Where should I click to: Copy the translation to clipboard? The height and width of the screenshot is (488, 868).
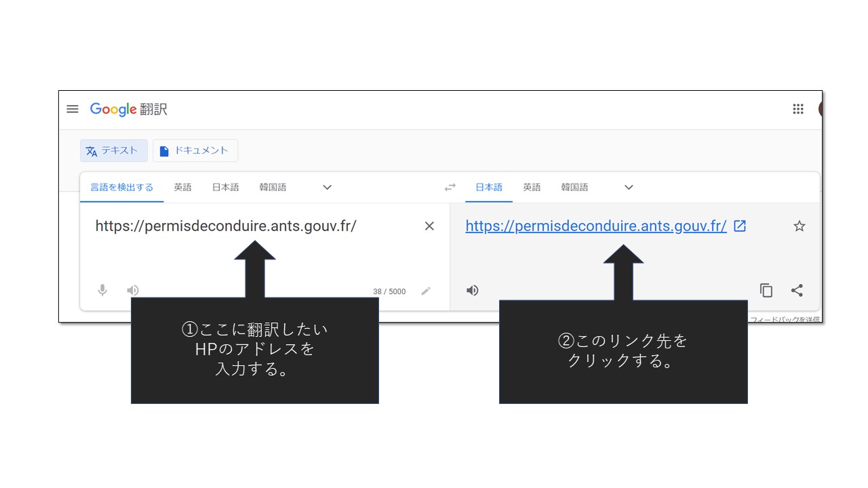click(x=766, y=291)
